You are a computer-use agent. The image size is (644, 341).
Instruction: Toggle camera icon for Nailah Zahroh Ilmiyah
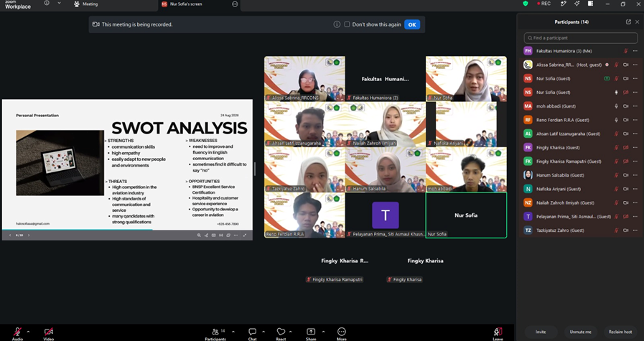point(625,202)
